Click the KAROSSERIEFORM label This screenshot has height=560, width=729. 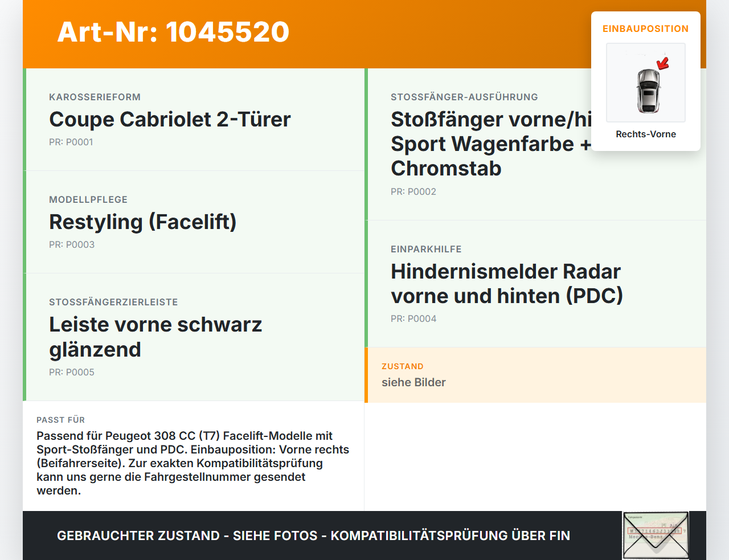(x=95, y=97)
